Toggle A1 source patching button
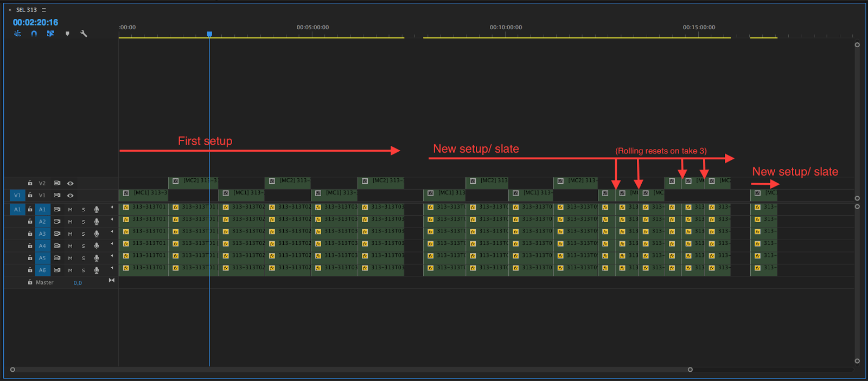Image resolution: width=868 pixels, height=381 pixels. click(17, 209)
